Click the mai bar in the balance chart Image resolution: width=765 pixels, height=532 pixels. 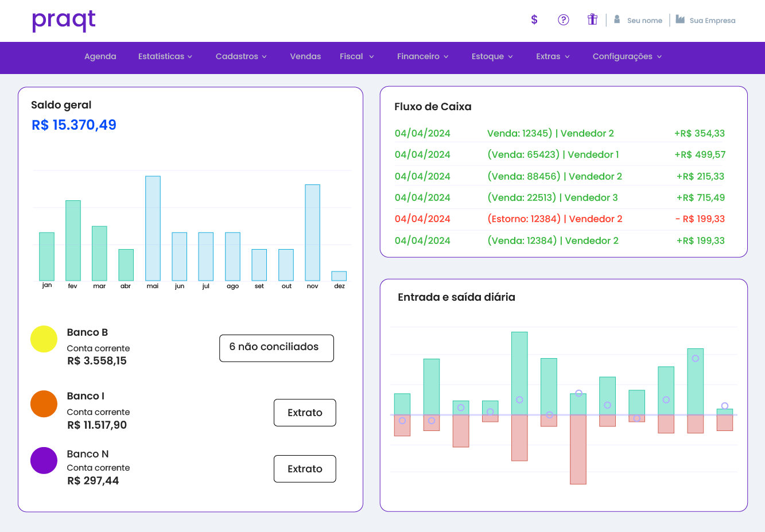(153, 228)
